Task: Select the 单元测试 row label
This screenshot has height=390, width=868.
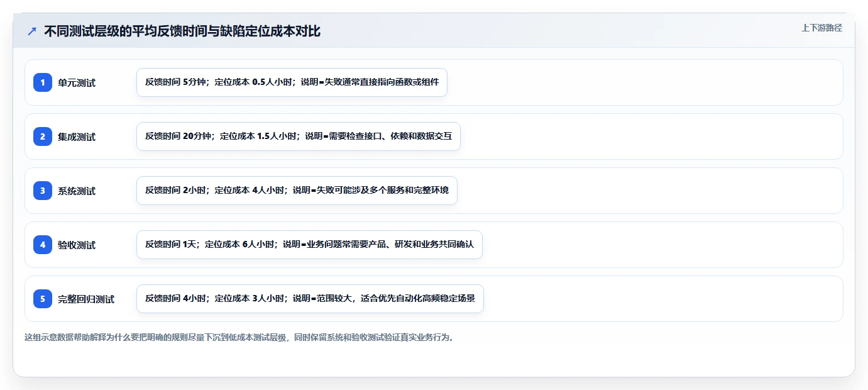Action: click(77, 82)
